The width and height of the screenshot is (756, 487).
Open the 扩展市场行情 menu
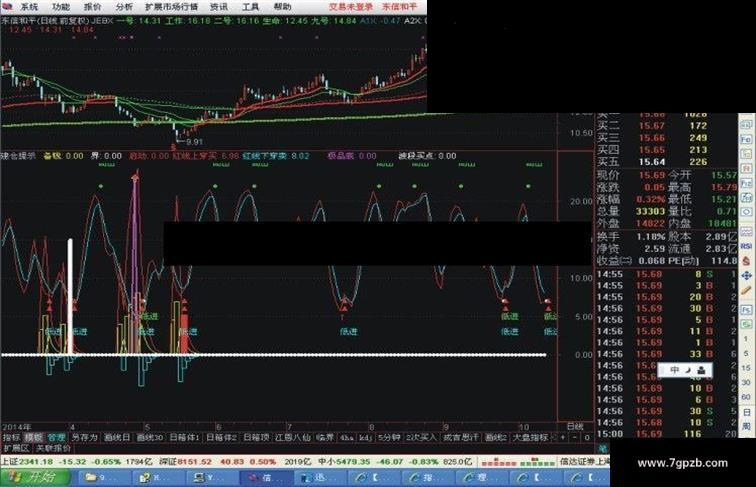[172, 7]
